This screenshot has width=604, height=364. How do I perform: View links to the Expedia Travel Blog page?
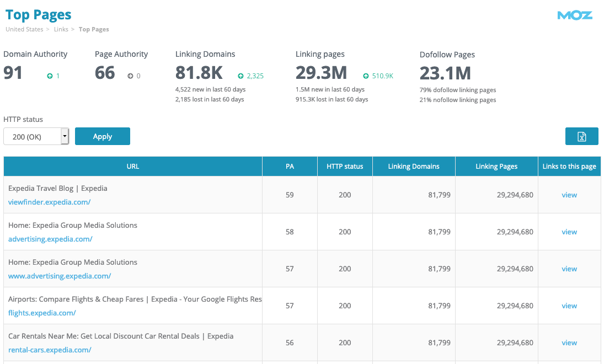click(x=569, y=195)
